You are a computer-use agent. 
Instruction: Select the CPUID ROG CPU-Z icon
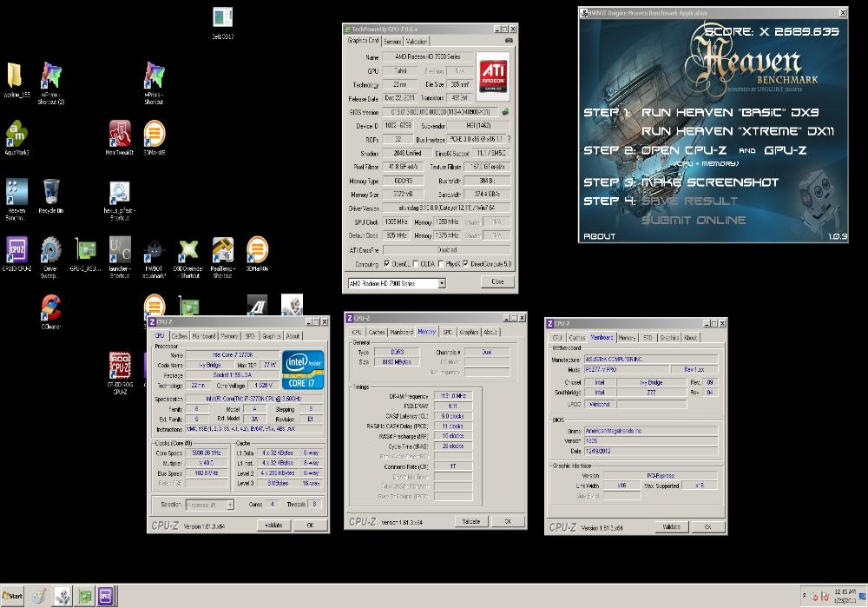click(120, 373)
